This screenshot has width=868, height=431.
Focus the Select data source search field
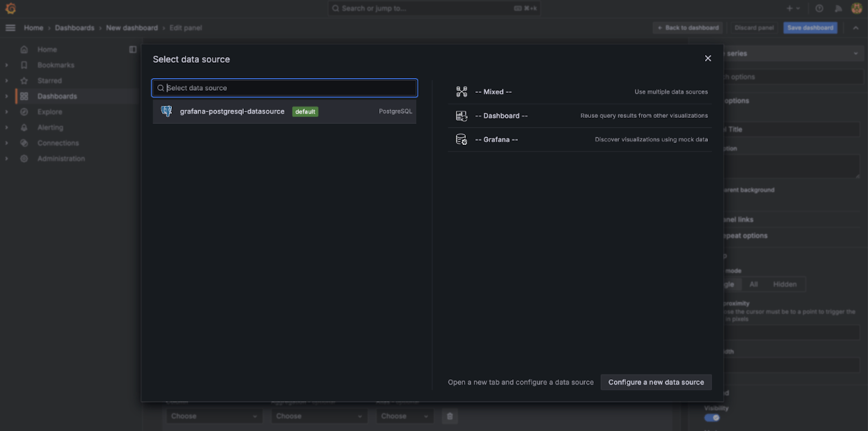(x=285, y=88)
